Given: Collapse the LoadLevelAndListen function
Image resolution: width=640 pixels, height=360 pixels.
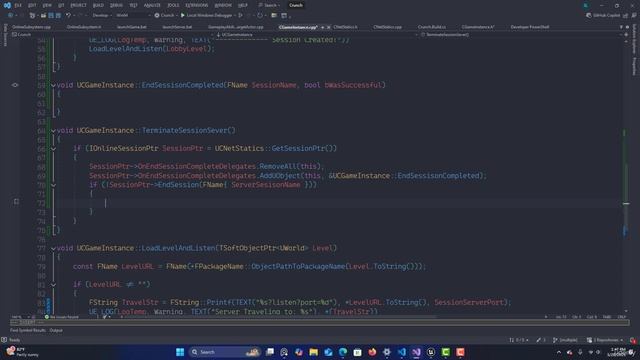Looking at the screenshot, I should [x=53, y=248].
